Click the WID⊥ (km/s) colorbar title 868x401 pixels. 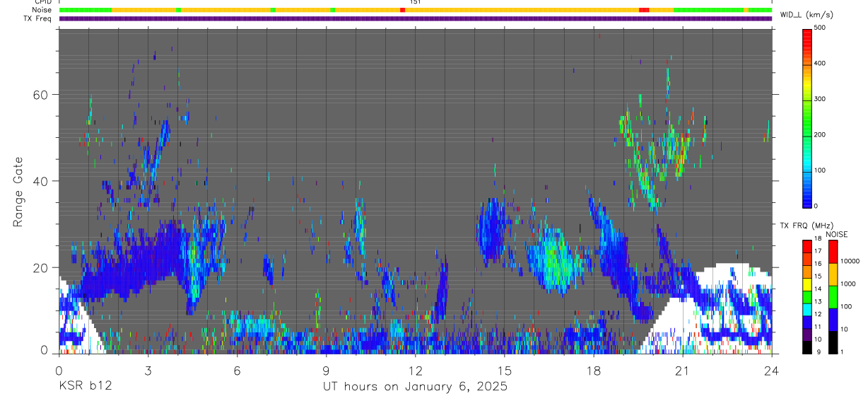tap(806, 15)
